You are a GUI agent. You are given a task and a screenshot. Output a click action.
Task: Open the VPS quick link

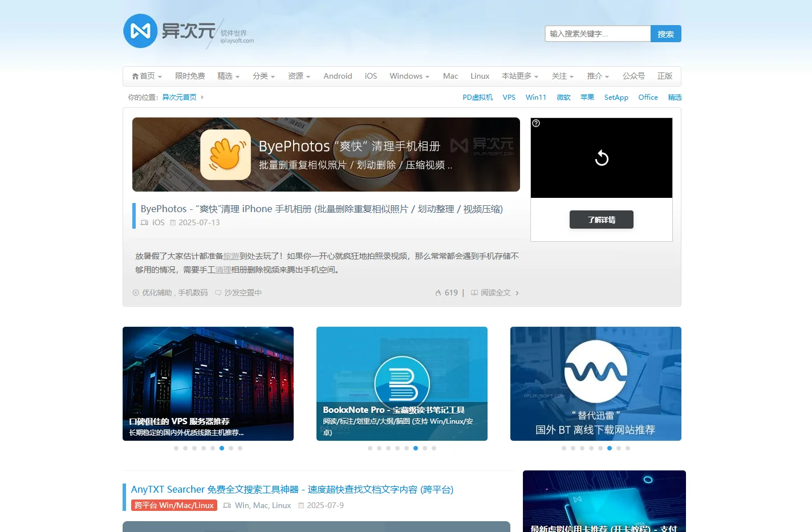(509, 98)
